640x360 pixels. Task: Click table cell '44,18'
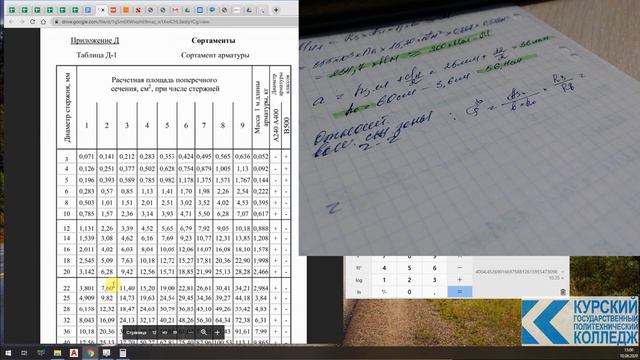click(242, 298)
